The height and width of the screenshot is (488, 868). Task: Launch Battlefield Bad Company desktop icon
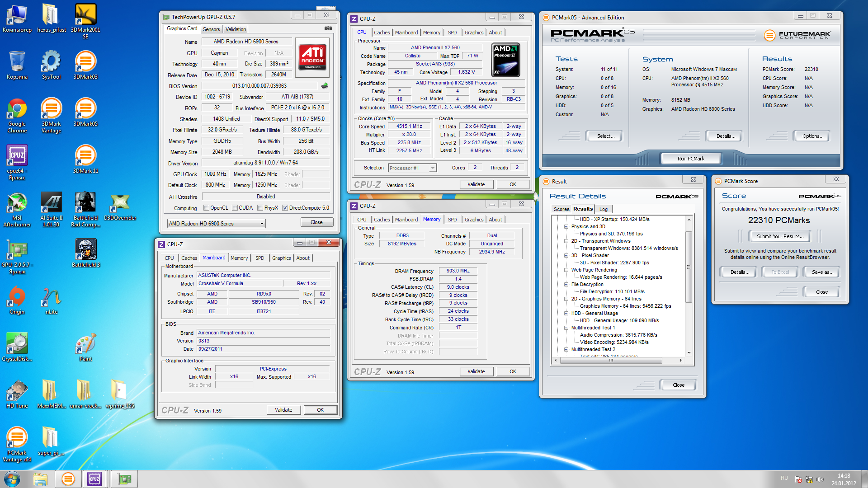click(85, 209)
